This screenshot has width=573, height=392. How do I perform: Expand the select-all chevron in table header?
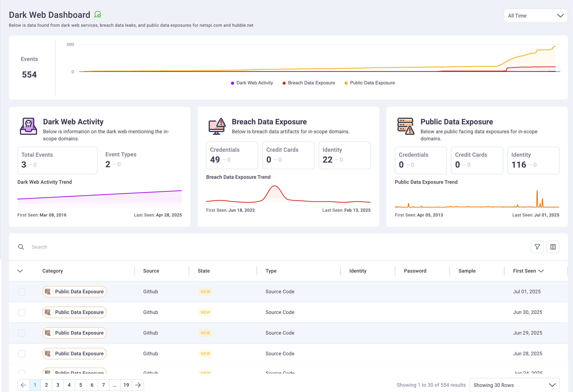coord(20,271)
